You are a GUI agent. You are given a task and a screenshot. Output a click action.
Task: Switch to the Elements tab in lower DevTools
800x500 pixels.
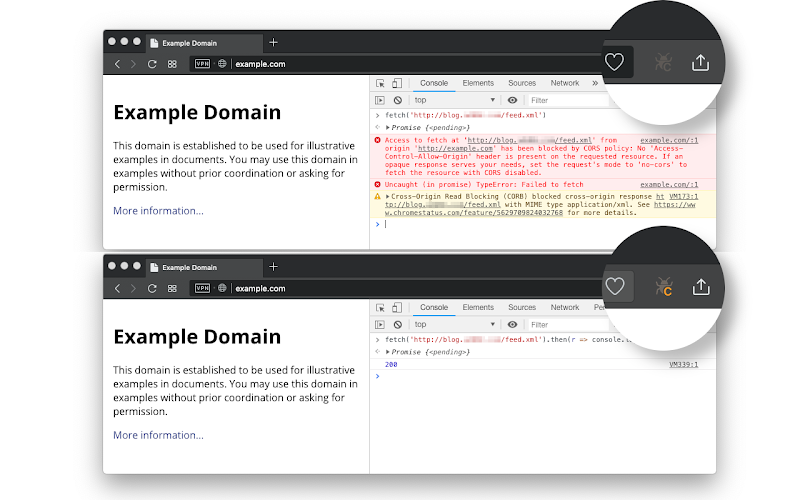(478, 307)
